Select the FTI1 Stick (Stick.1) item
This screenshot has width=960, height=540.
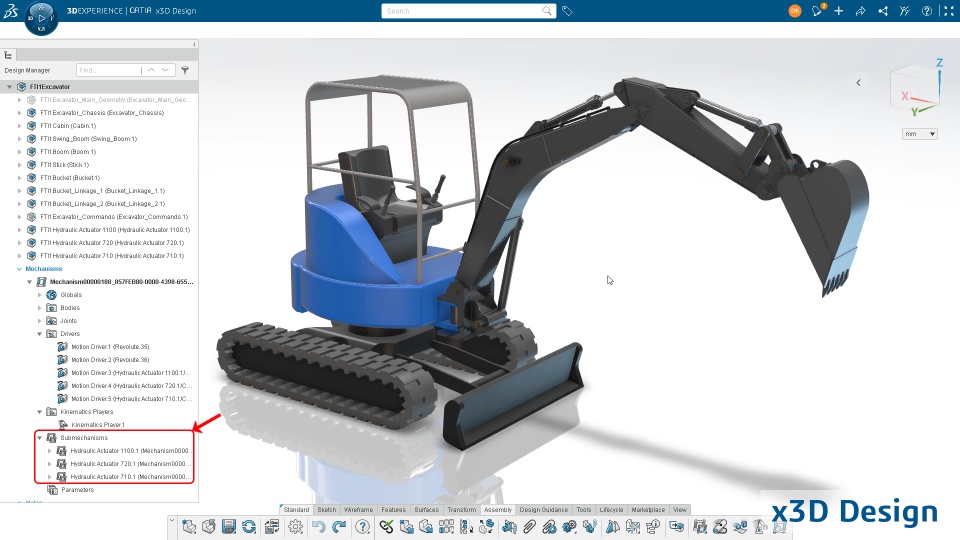click(65, 165)
